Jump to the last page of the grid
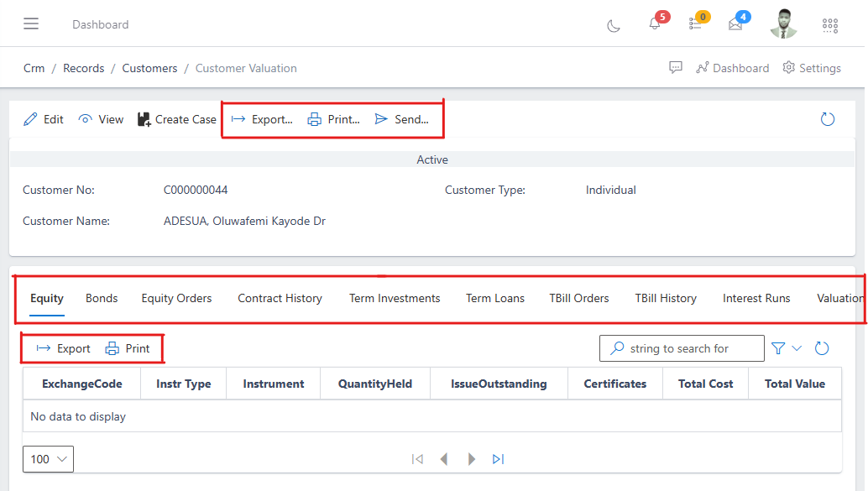The height and width of the screenshot is (491, 868). (498, 459)
